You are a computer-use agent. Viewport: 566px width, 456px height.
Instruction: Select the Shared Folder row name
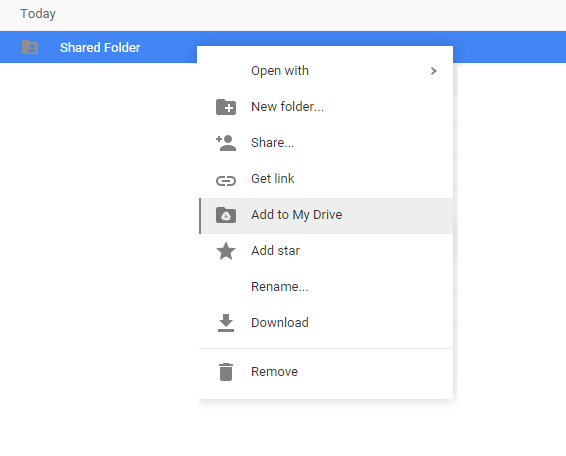[x=100, y=48]
